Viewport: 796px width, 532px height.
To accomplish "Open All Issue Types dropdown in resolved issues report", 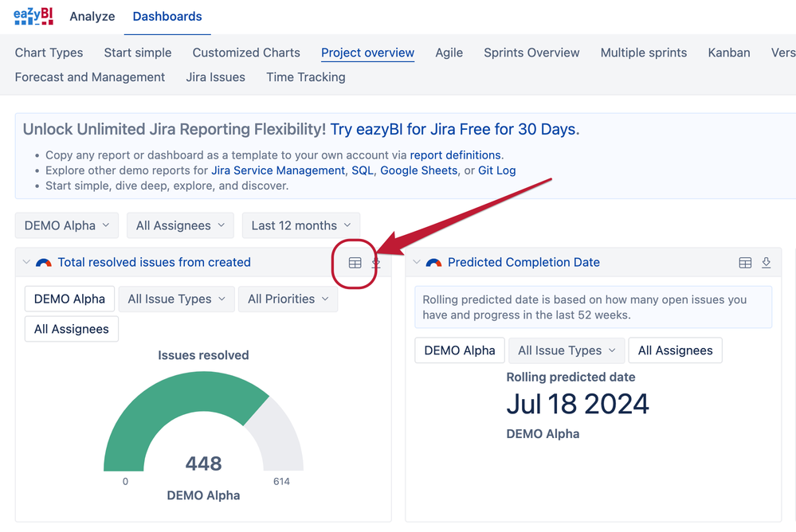I will tap(176, 299).
